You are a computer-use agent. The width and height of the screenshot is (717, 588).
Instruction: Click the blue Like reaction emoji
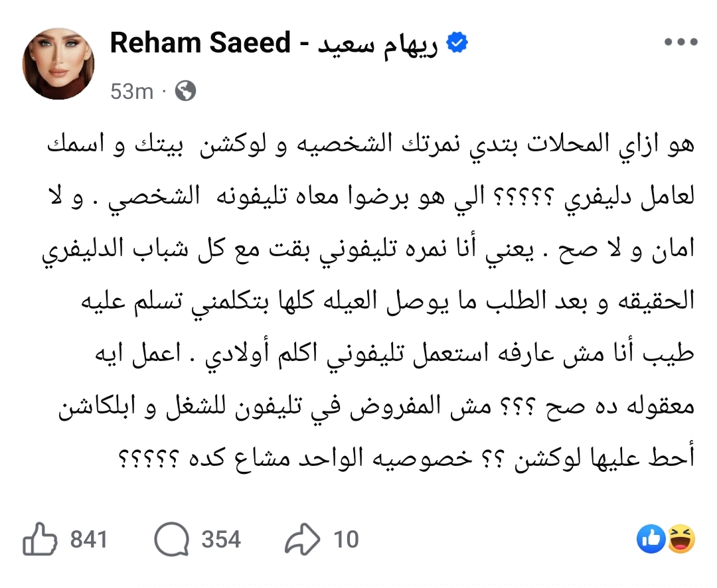(651, 540)
